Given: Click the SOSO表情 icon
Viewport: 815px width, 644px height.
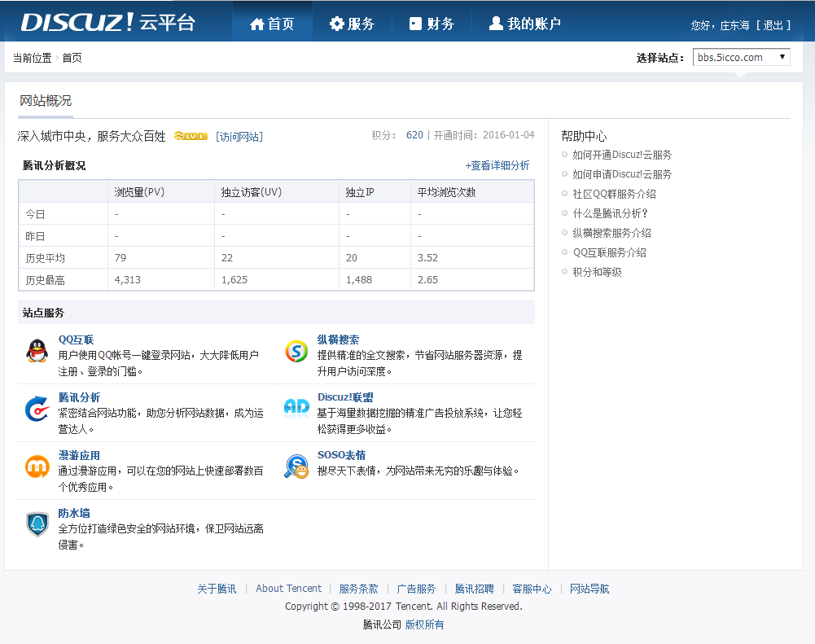Looking at the screenshot, I should tap(296, 467).
